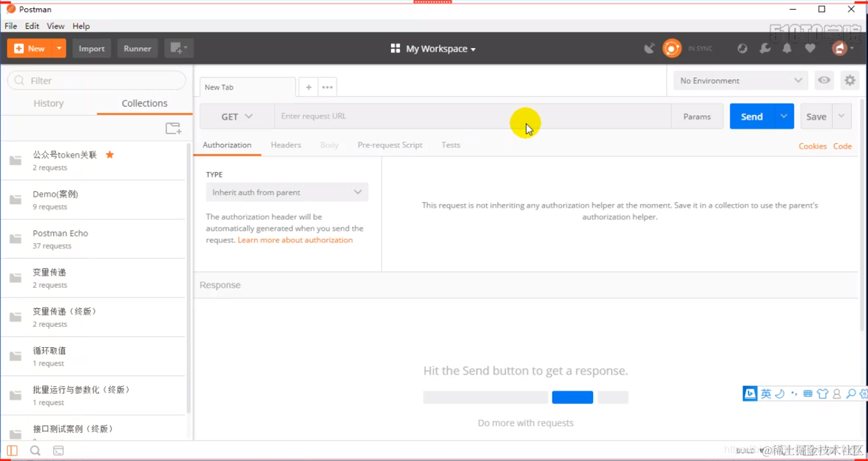Click the Bing logo on IME toolbar
Image resolution: width=868 pixels, height=461 pixels.
click(750, 394)
